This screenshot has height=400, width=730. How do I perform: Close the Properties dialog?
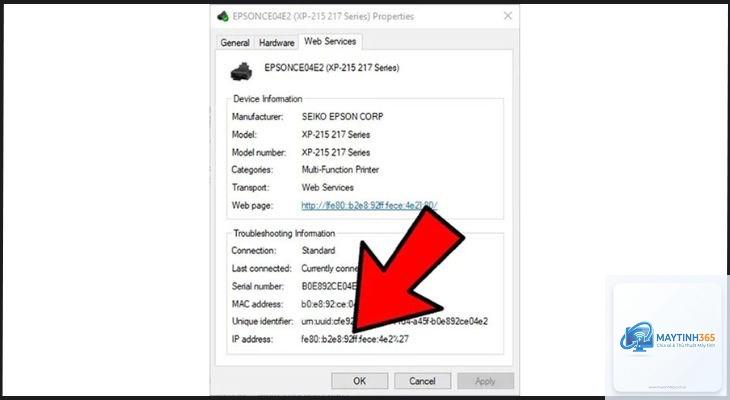coord(508,16)
